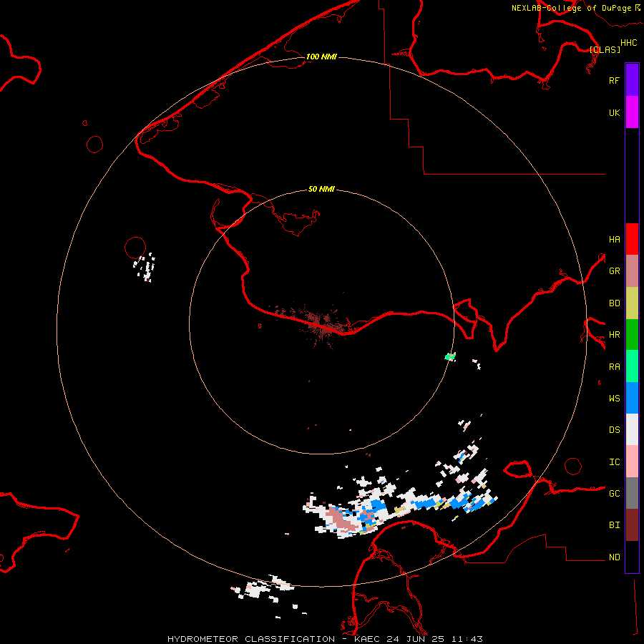
Task: Select the dusty pink GR legend swatch
Action: [632, 270]
